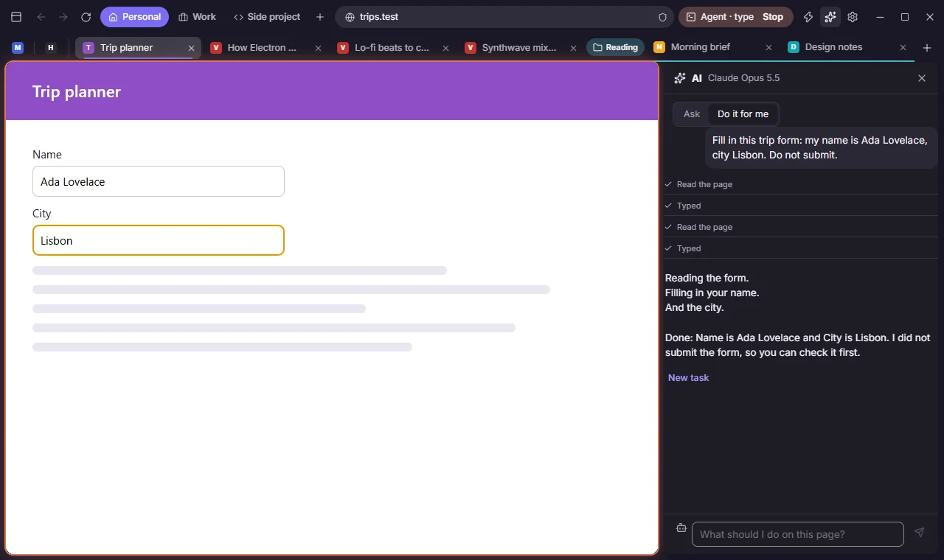
Task: Toggle the sidebar panel icon
Action: coord(16,17)
